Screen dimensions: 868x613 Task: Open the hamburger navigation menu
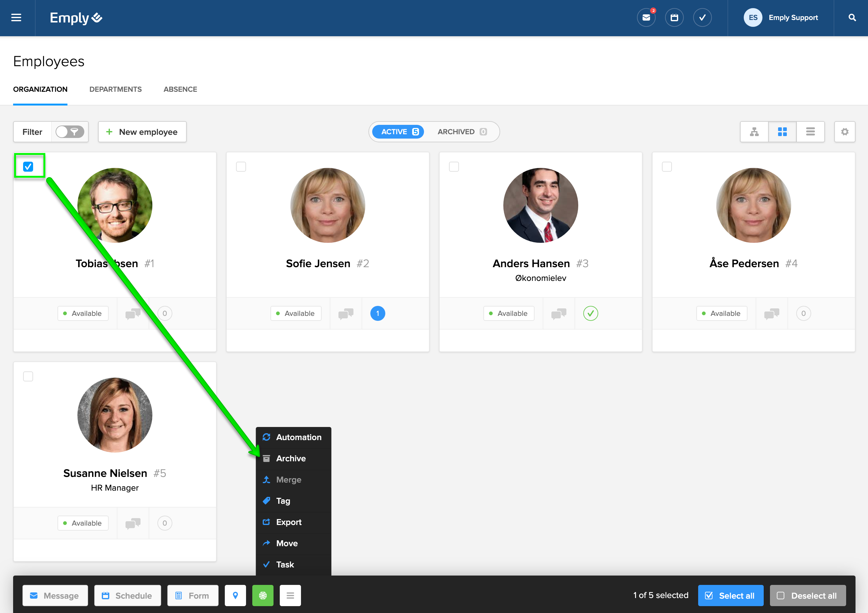[x=16, y=18]
